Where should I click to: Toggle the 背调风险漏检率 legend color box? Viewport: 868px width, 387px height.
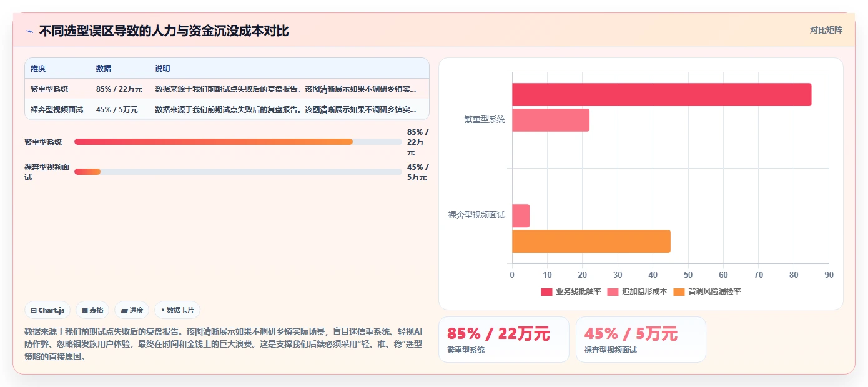[x=679, y=291]
